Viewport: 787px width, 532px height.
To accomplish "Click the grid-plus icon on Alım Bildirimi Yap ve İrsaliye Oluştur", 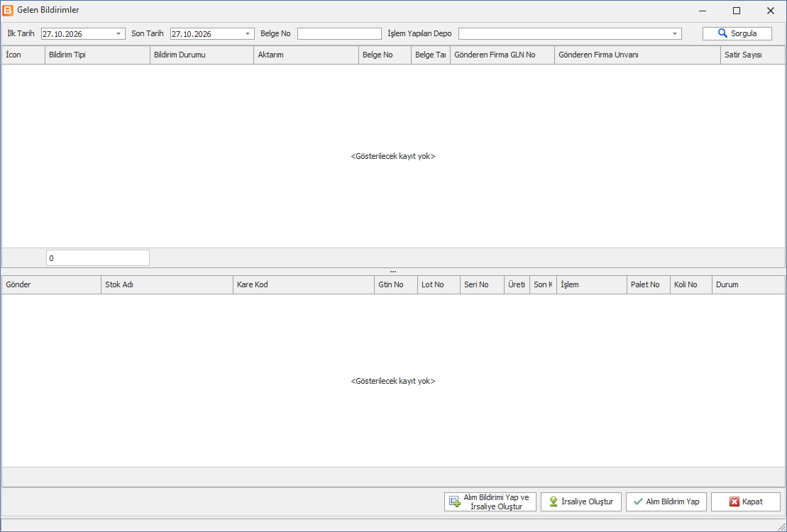I will (x=455, y=501).
